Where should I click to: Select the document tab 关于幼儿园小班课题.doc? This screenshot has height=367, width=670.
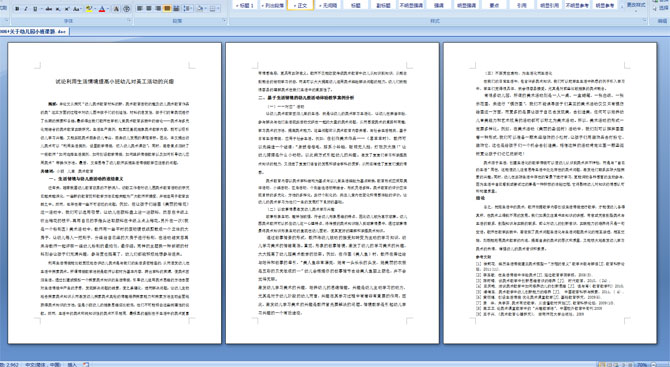pos(34,32)
